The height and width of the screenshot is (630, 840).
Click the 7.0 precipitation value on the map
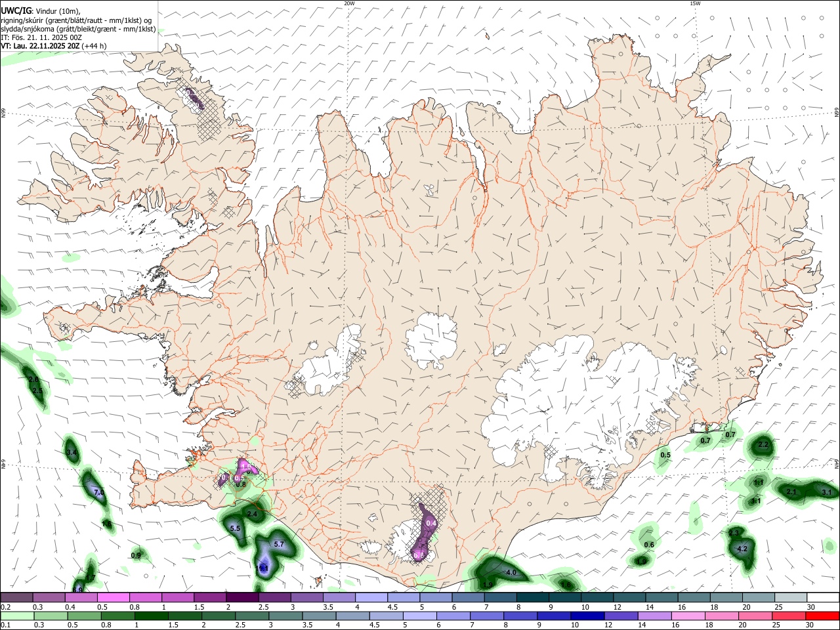tap(99, 492)
